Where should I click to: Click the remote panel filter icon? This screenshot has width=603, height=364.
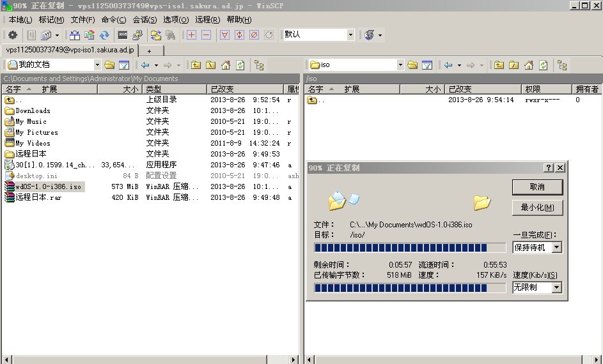pos(427,65)
